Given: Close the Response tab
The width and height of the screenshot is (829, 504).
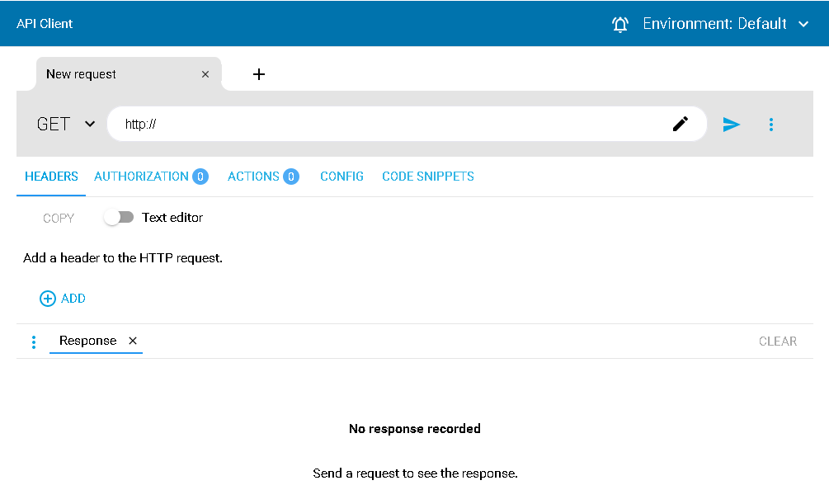Looking at the screenshot, I should 133,341.
